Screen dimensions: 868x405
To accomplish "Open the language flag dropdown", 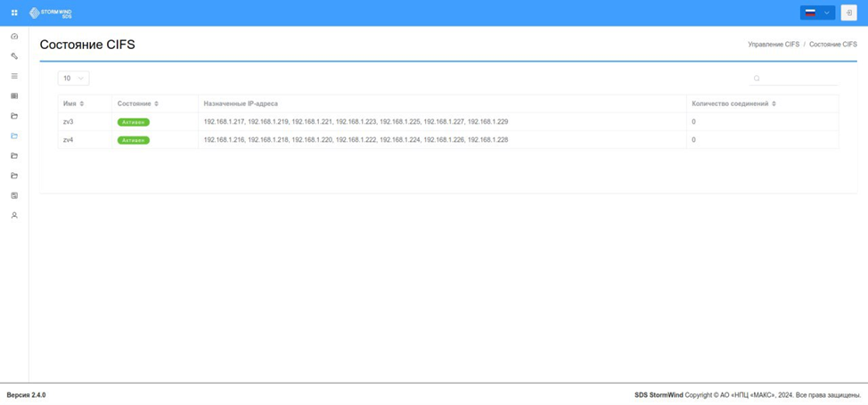I will click(817, 12).
